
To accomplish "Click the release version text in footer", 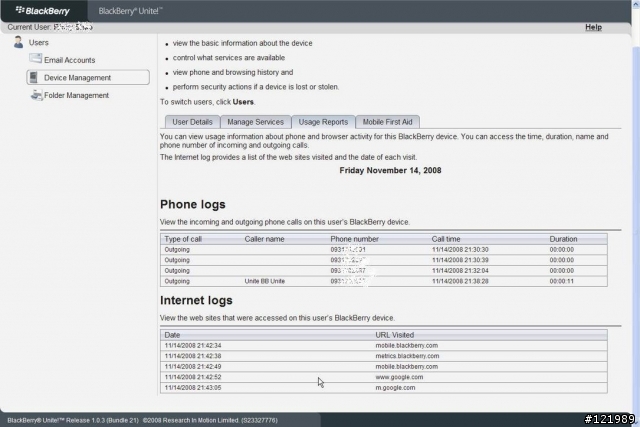I will pyautogui.click(x=73, y=420).
